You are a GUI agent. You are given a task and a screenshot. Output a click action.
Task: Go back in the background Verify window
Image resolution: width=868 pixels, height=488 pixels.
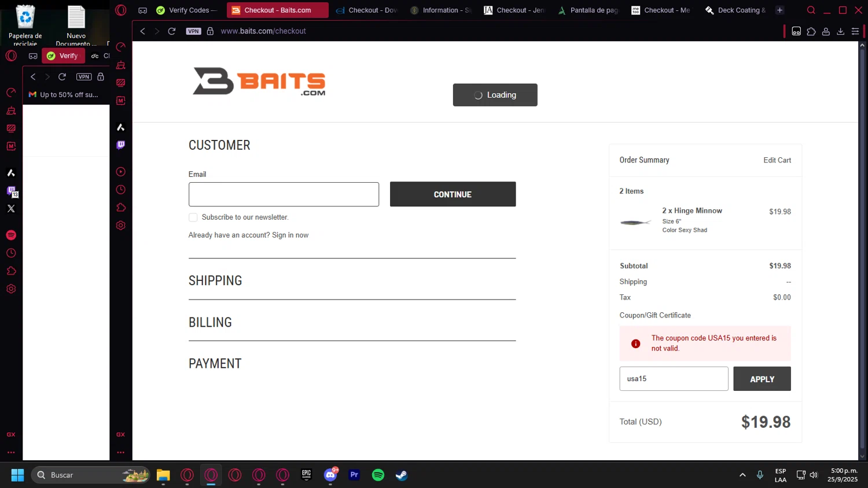pyautogui.click(x=33, y=76)
